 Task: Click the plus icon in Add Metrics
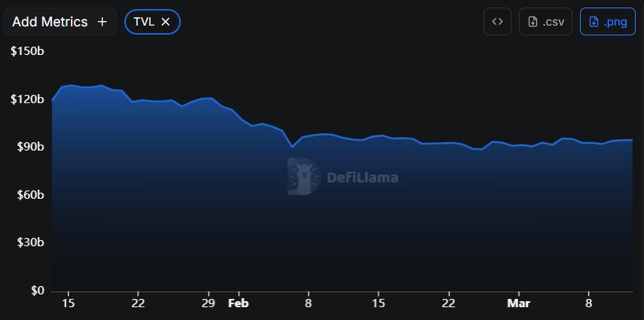coord(102,22)
